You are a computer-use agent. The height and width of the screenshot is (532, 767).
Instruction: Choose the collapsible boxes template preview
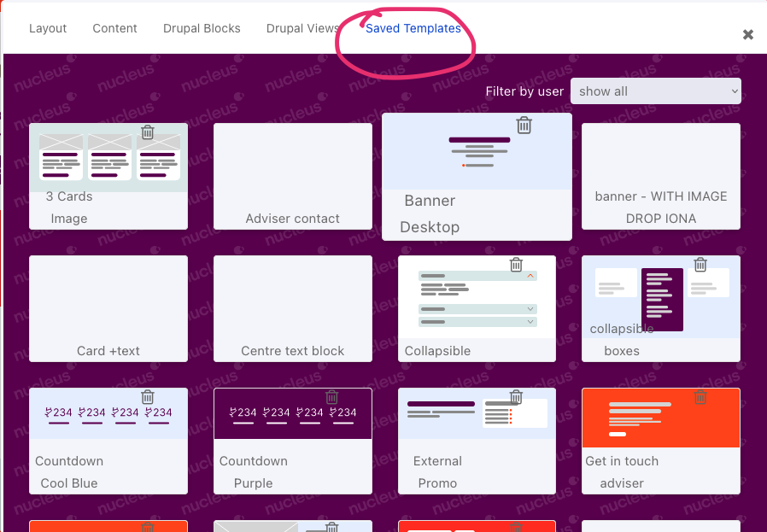point(661,297)
